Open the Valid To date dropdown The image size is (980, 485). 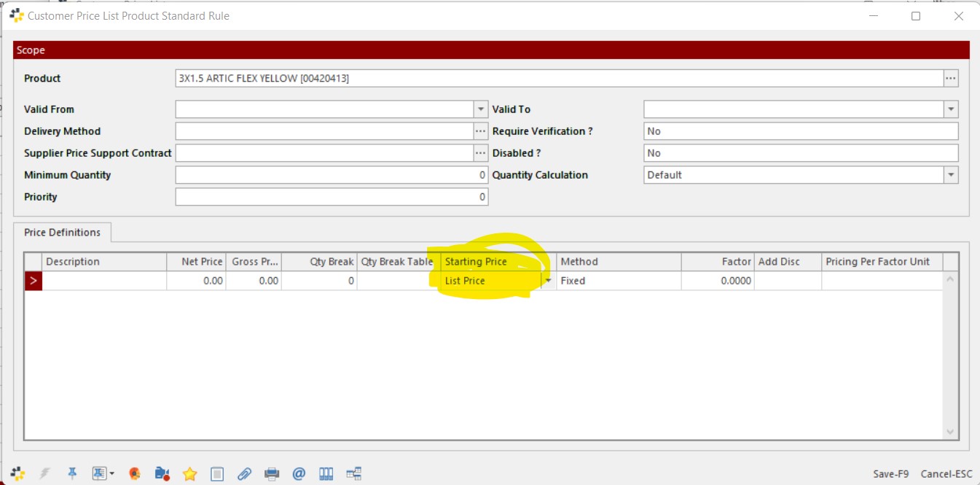950,109
